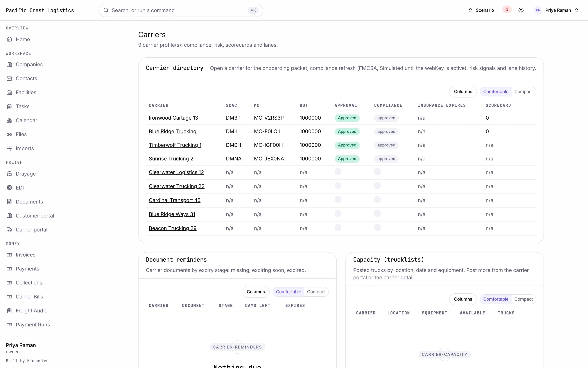The image size is (588, 368).
Task: Open Beacon Trucking 29 carrier link
Action: [173, 228]
